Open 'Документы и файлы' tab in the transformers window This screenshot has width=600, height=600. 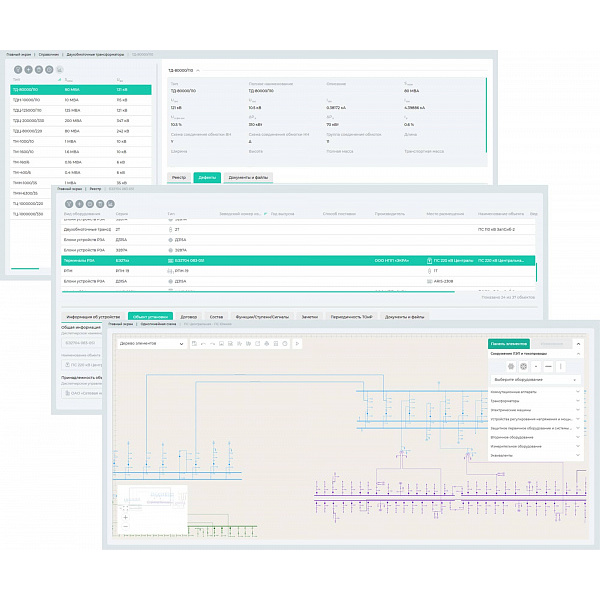click(248, 177)
